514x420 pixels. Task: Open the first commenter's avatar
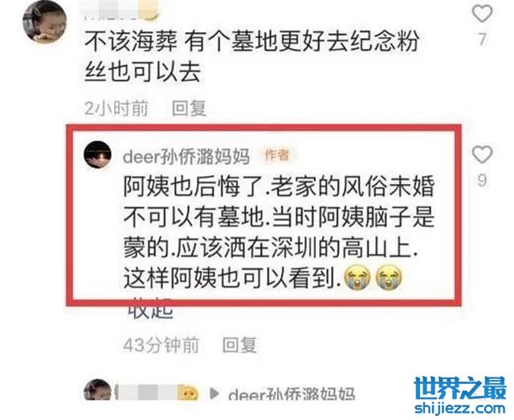coord(45,22)
